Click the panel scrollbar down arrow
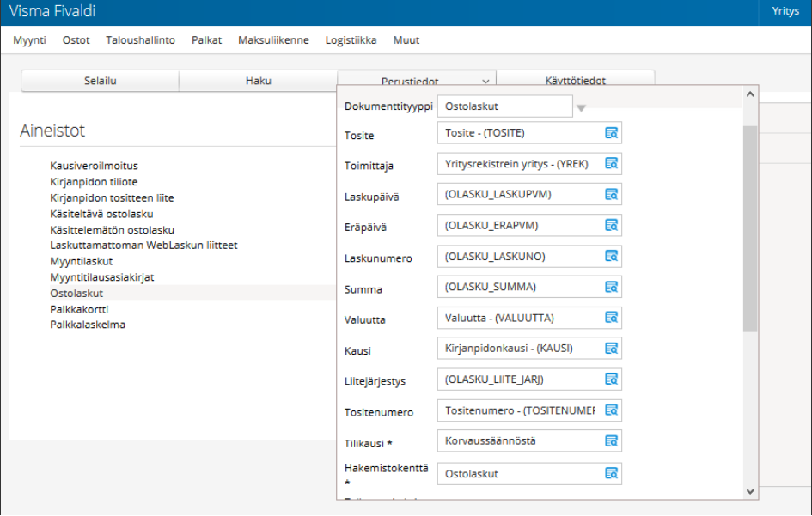Screen dimensions: 812x516 tap(750, 492)
